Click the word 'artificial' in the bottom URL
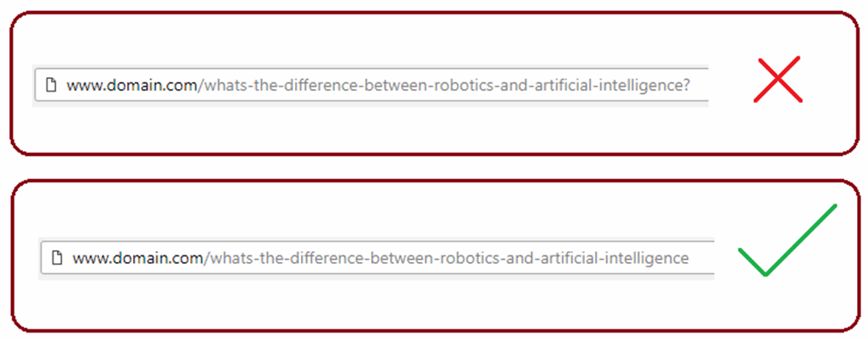The height and width of the screenshot is (341, 868). coord(570,259)
